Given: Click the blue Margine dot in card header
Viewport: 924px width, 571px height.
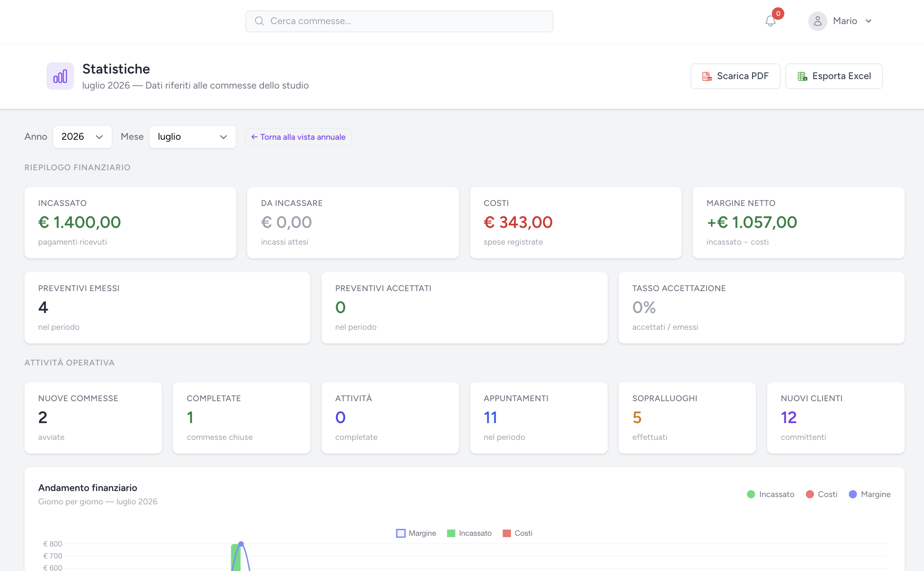Looking at the screenshot, I should [x=853, y=494].
